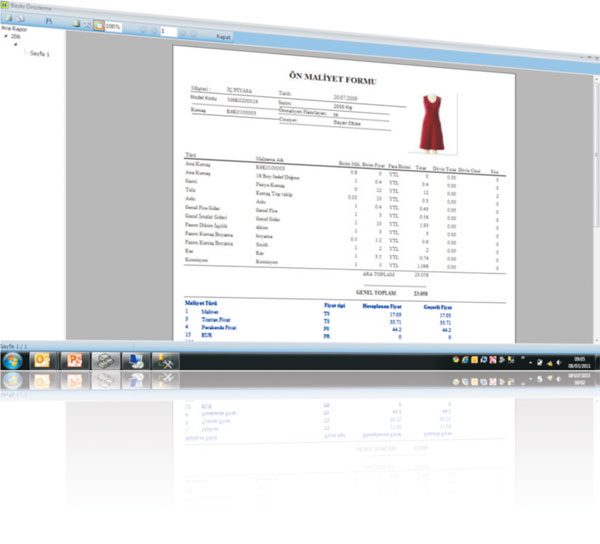Go to next page arrow button
Viewport: 600px width, 544px height.
pos(183,33)
